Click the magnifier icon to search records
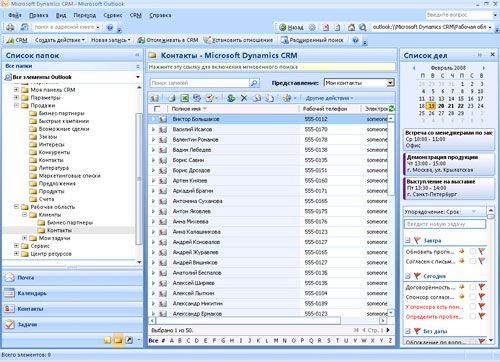The height and width of the screenshot is (362, 500). pyautogui.click(x=254, y=83)
